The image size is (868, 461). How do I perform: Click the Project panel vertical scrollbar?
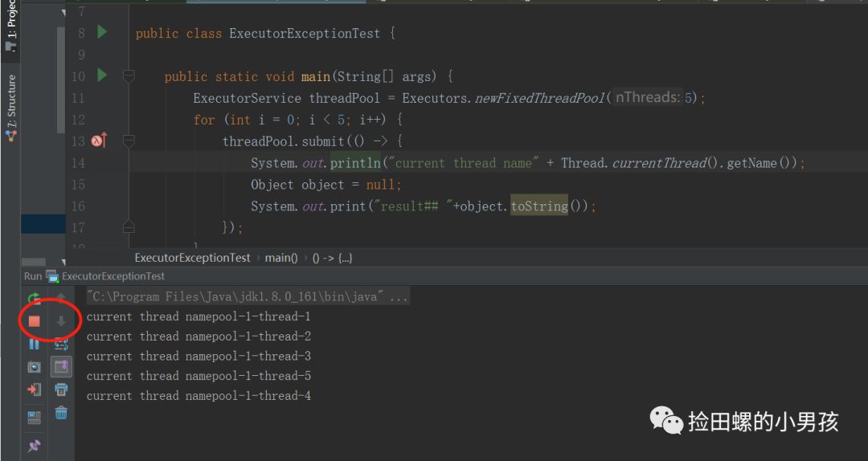61,80
